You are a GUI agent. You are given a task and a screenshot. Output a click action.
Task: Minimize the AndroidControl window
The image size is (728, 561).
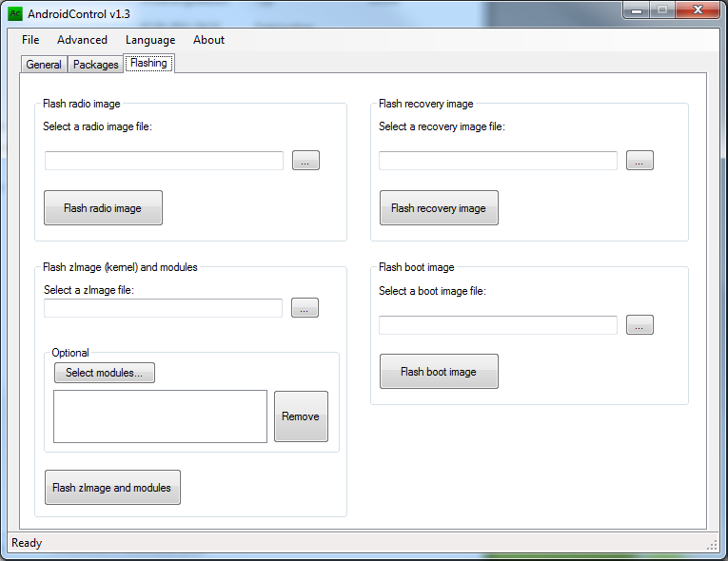click(x=636, y=10)
